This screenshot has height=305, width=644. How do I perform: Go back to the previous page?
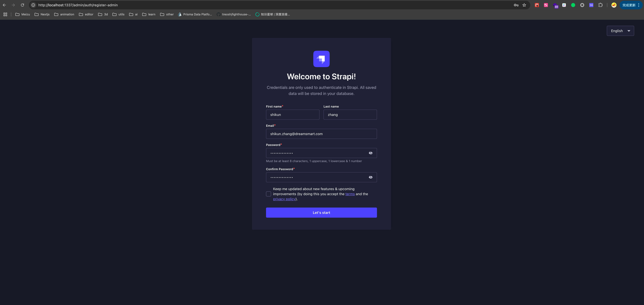click(4, 5)
